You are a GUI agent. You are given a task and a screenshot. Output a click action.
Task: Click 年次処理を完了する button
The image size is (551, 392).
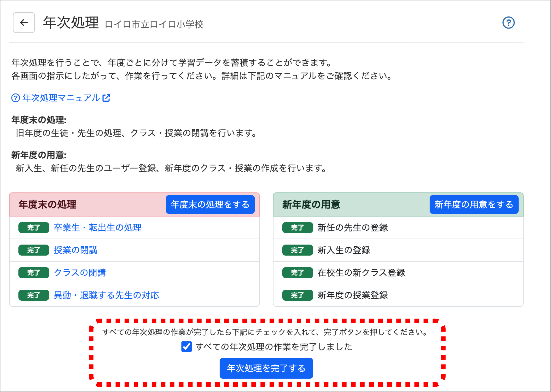tap(266, 368)
